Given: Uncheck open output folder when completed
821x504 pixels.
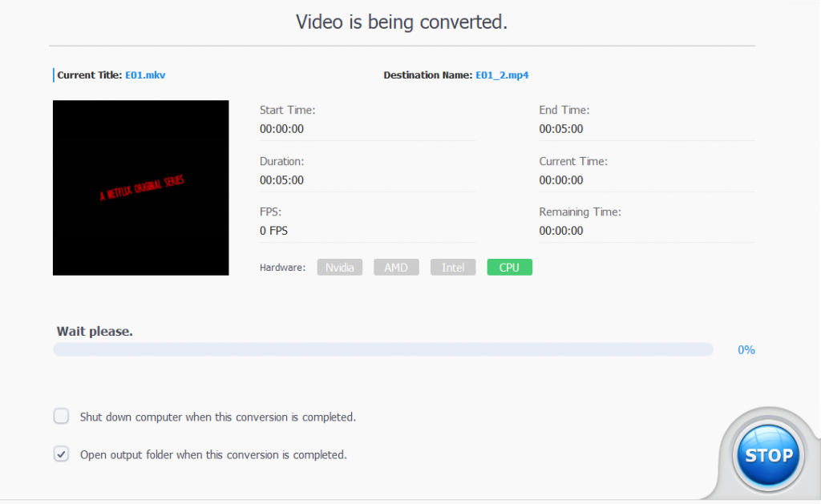Looking at the screenshot, I should click(x=61, y=454).
